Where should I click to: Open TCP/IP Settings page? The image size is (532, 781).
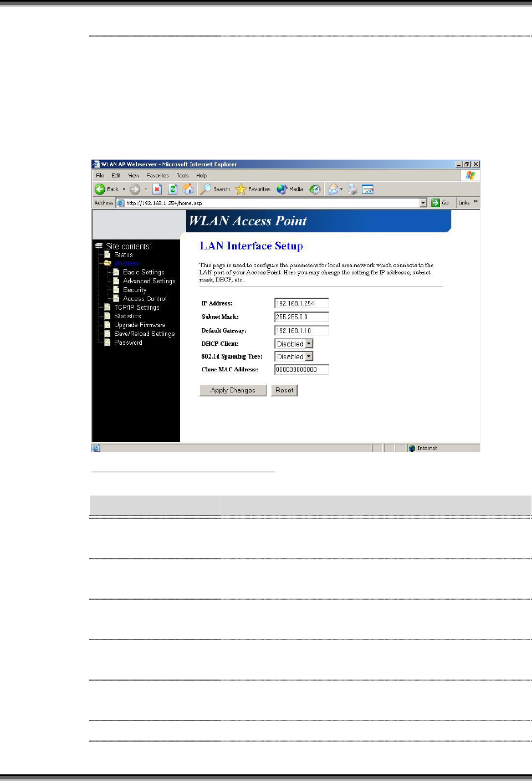(137, 308)
